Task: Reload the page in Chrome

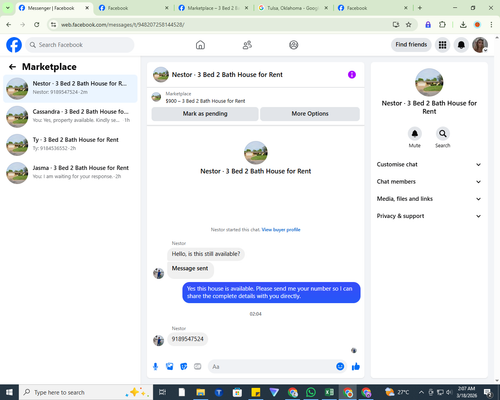Action: 37,25
